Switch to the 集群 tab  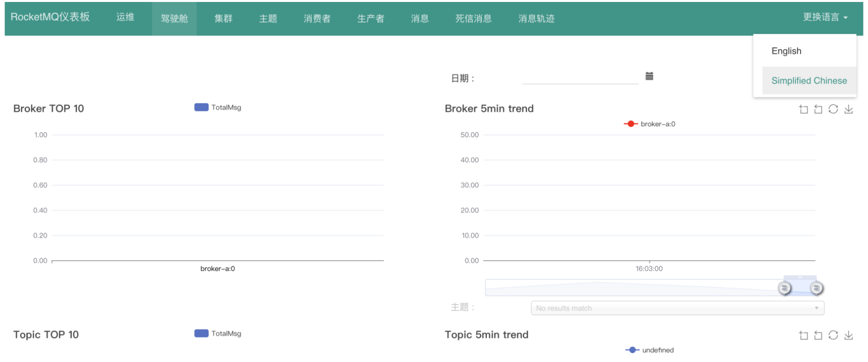click(x=223, y=18)
